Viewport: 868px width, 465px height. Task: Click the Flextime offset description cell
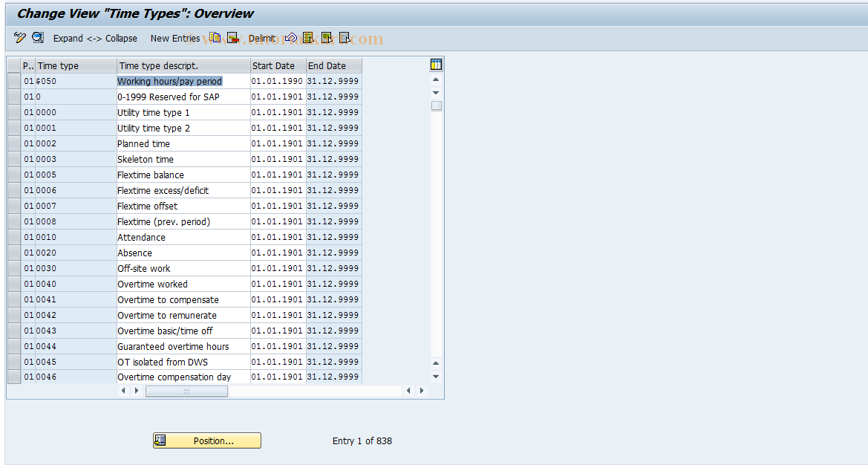click(183, 206)
